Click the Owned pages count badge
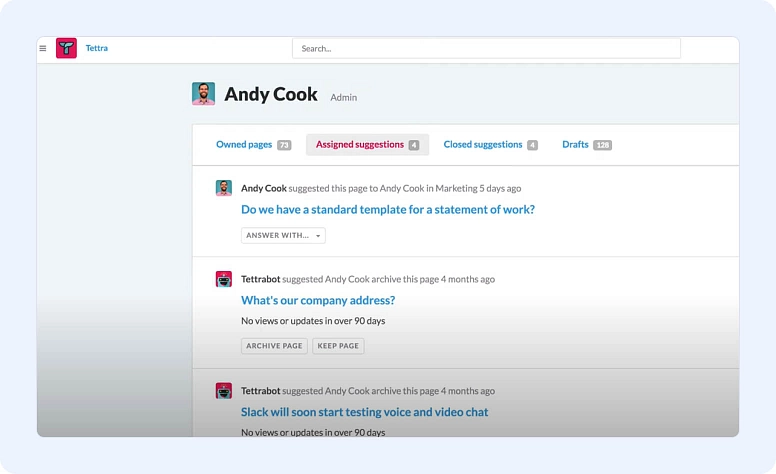The height and width of the screenshot is (474, 776). tap(284, 145)
